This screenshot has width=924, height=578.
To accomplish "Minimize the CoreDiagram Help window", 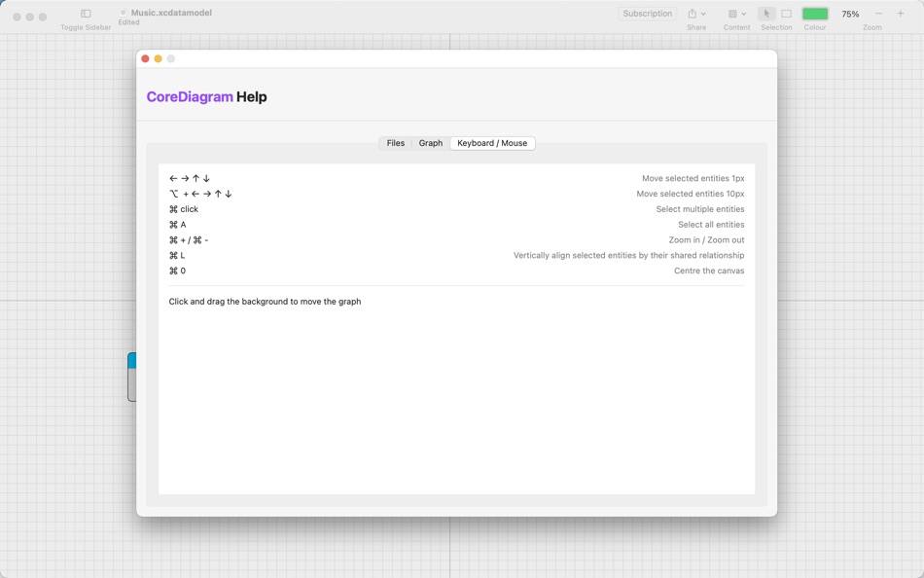I will (158, 59).
